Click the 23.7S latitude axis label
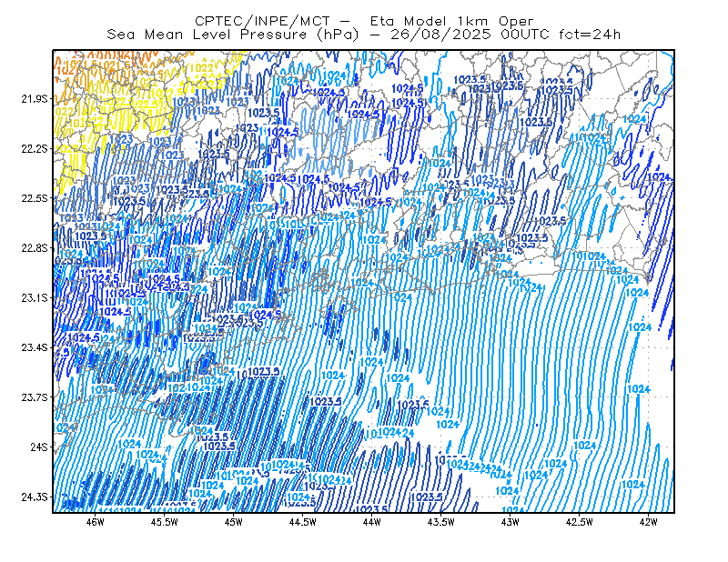728x562 pixels. pyautogui.click(x=35, y=397)
